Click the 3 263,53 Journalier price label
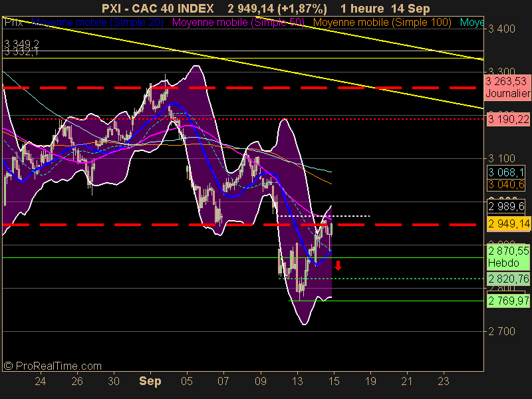532x399 pixels. pos(507,87)
